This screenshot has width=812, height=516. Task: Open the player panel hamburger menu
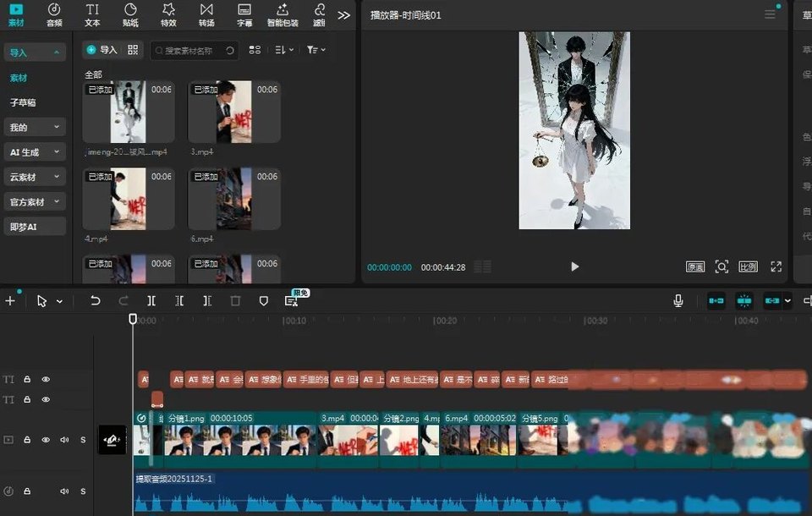(x=770, y=14)
